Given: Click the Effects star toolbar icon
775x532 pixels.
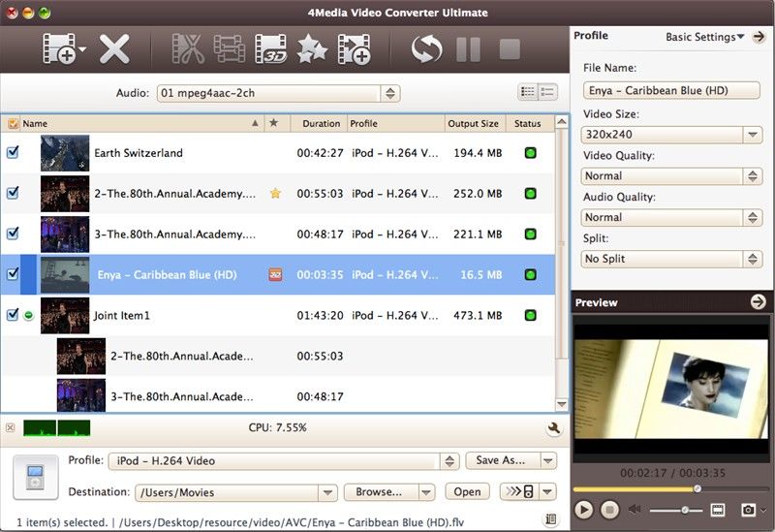Looking at the screenshot, I should (x=311, y=48).
